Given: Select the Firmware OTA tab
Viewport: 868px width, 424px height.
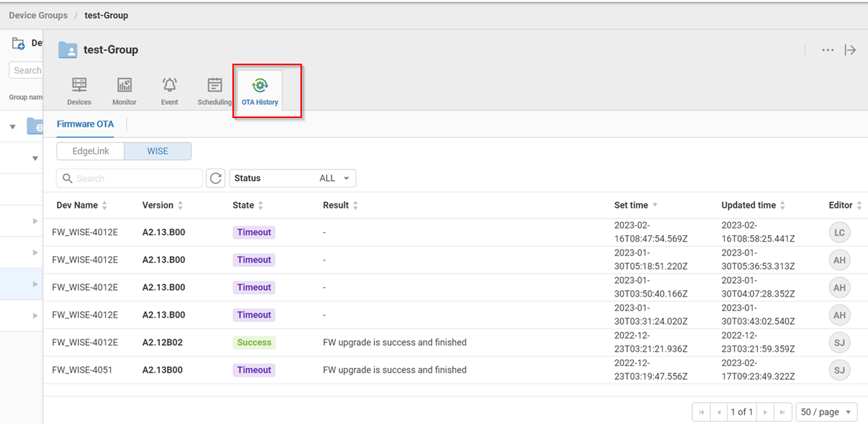Looking at the screenshot, I should [x=85, y=124].
